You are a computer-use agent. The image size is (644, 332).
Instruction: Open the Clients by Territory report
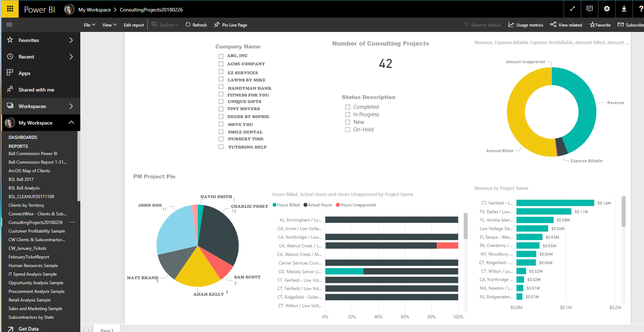[26, 205]
